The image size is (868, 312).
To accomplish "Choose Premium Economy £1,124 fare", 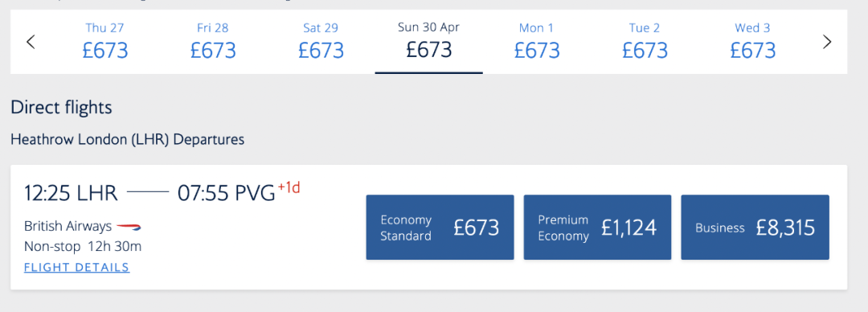I will pyautogui.click(x=597, y=228).
